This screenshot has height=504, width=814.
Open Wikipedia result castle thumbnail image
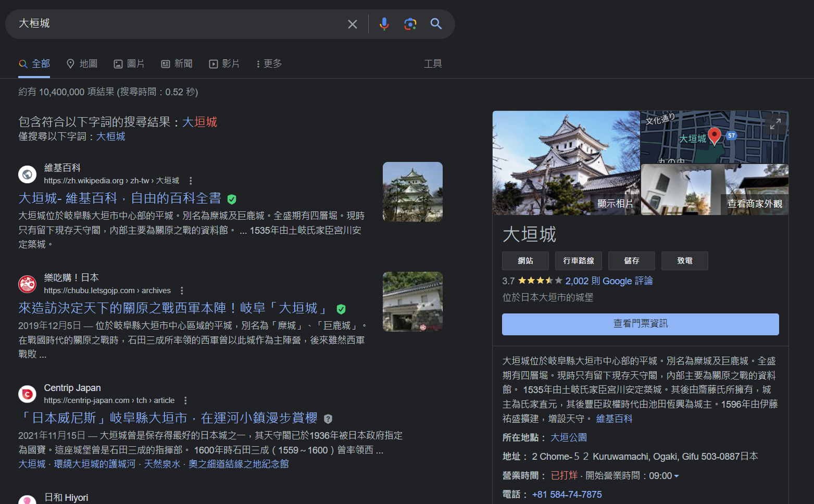pos(412,192)
